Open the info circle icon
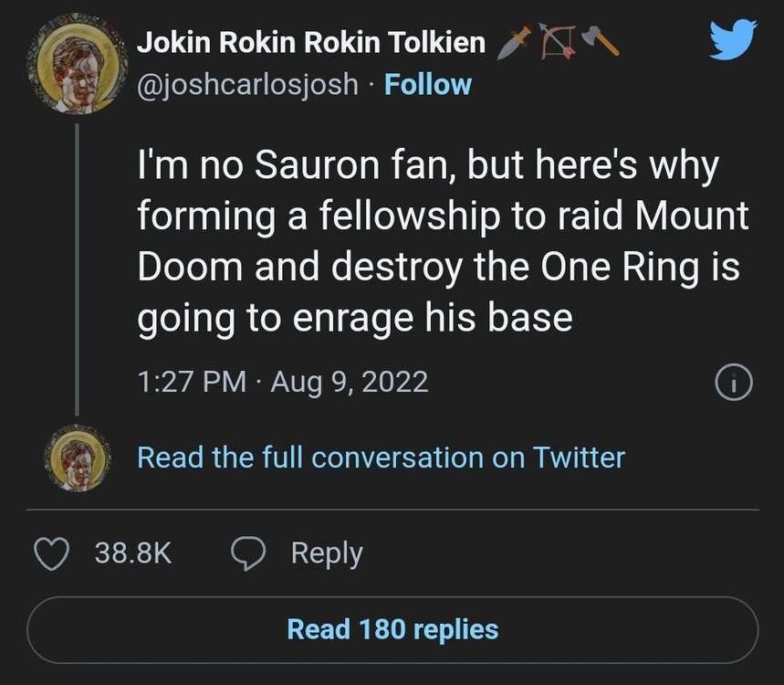784x685 pixels. coord(735,384)
